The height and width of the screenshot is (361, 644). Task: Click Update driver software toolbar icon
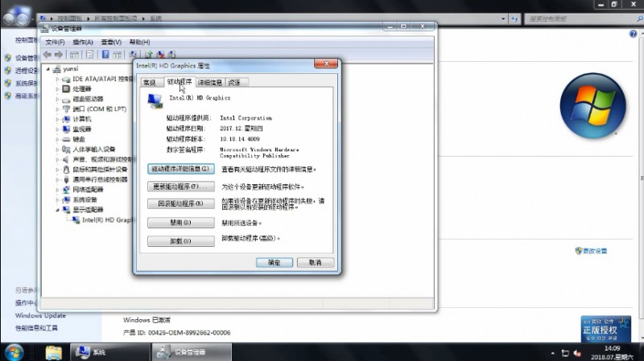tap(149, 55)
